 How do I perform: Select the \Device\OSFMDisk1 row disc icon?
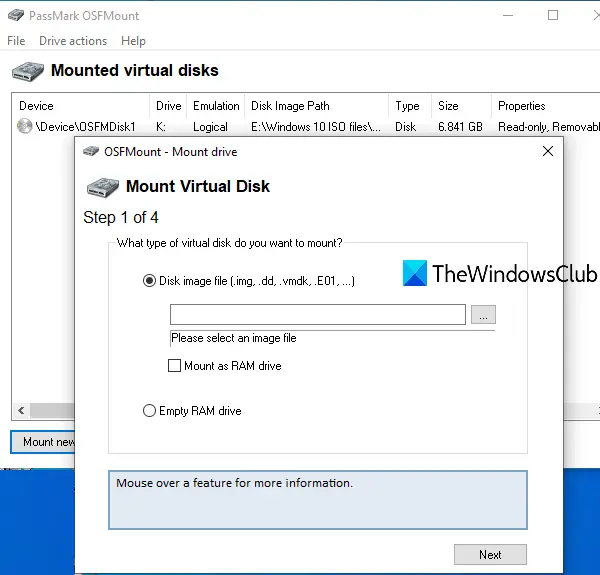point(24,126)
